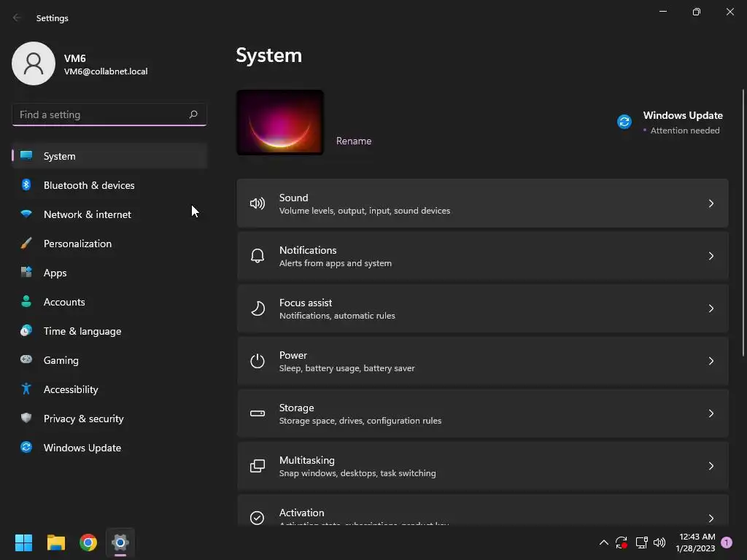Image resolution: width=747 pixels, height=560 pixels.
Task: Open Accounts settings
Action: click(x=109, y=301)
